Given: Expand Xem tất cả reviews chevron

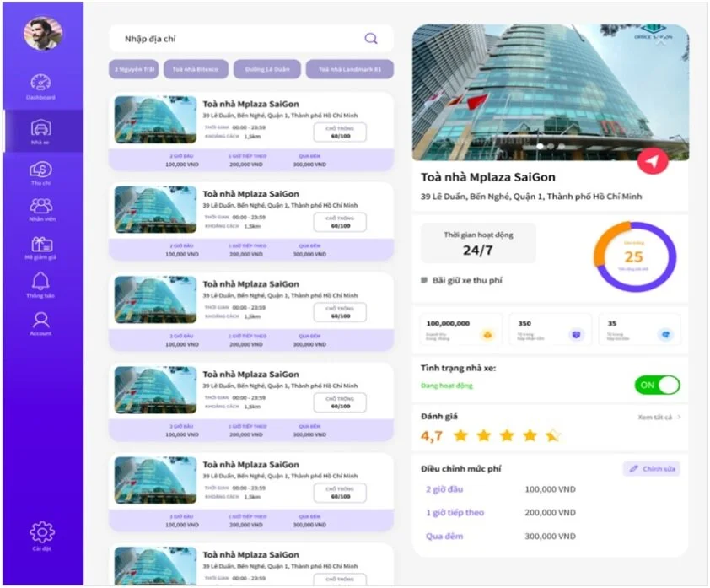Looking at the screenshot, I should coord(679,417).
